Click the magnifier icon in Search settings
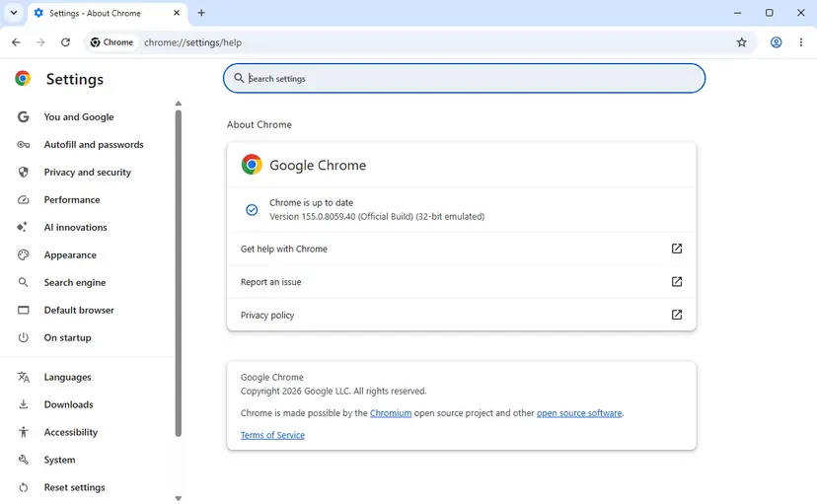 point(239,78)
